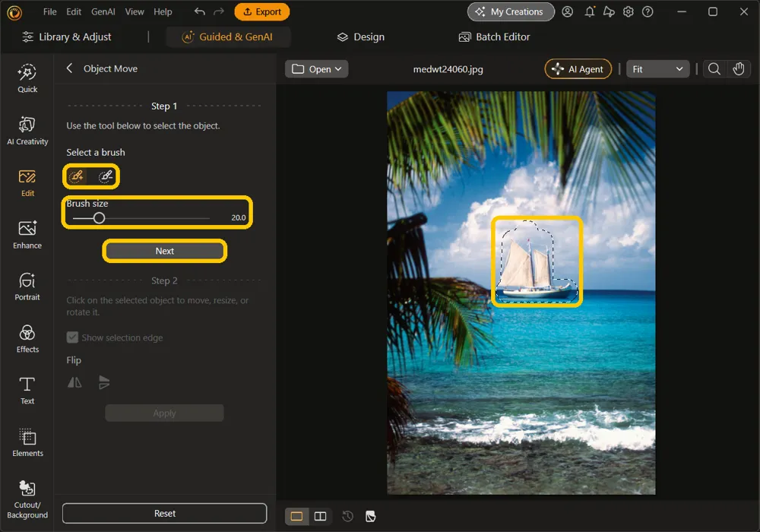Switch to Library & Adjust tab

click(x=67, y=36)
